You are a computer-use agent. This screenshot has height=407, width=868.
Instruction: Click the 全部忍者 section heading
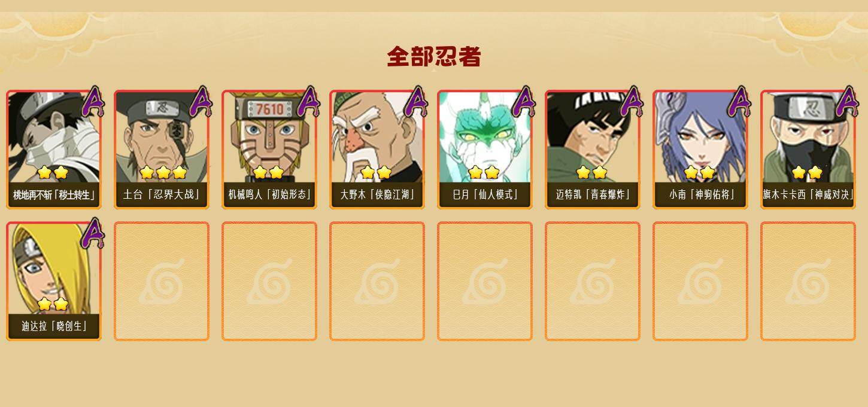[x=434, y=57]
